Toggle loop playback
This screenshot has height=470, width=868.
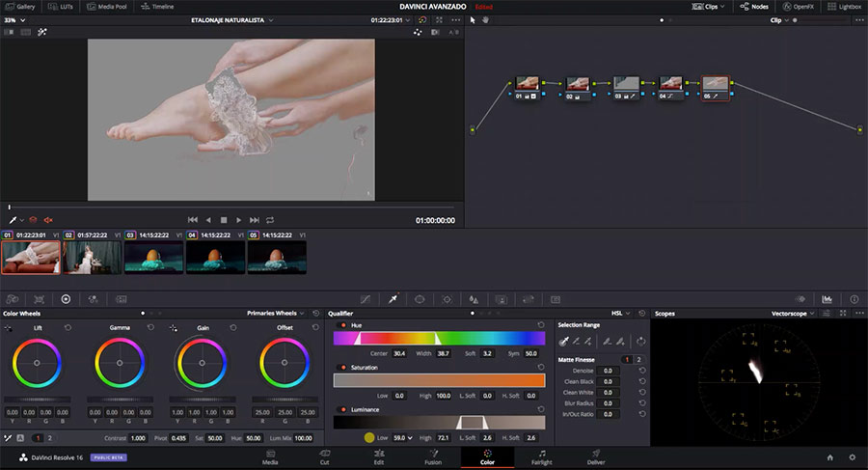(270, 220)
